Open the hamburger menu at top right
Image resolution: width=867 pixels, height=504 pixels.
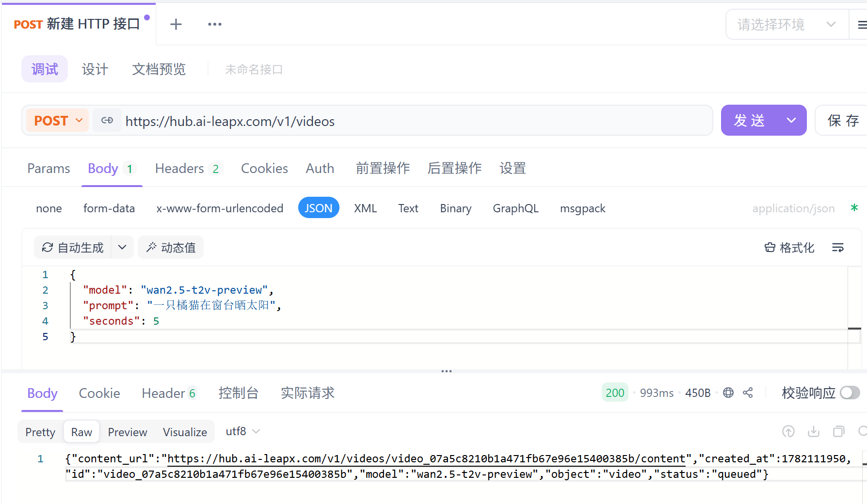pyautogui.click(x=862, y=25)
